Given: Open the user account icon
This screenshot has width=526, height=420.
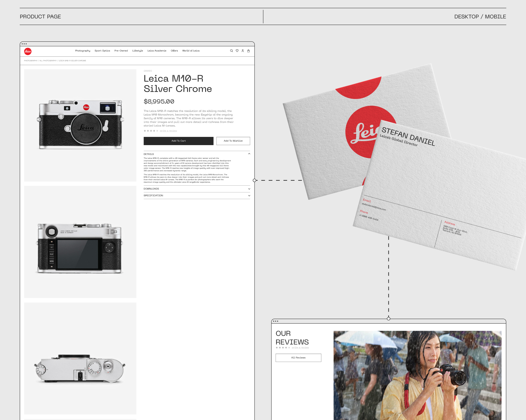Looking at the screenshot, I should pos(243,51).
